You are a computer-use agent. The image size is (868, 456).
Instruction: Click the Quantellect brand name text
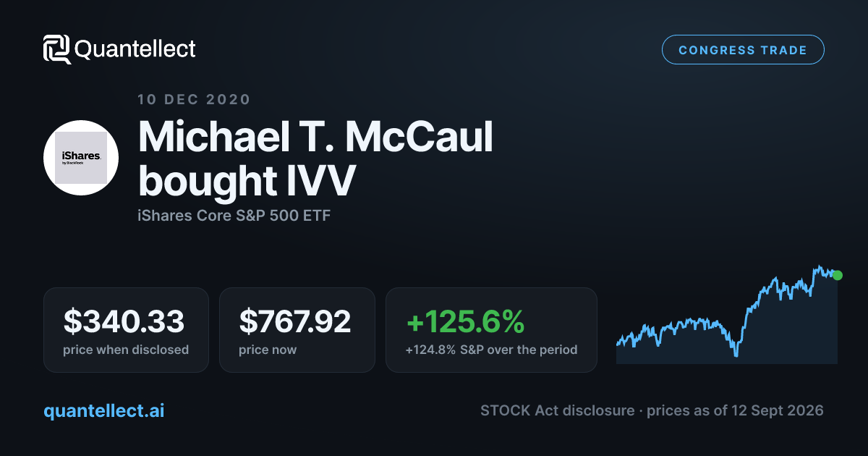(135, 49)
